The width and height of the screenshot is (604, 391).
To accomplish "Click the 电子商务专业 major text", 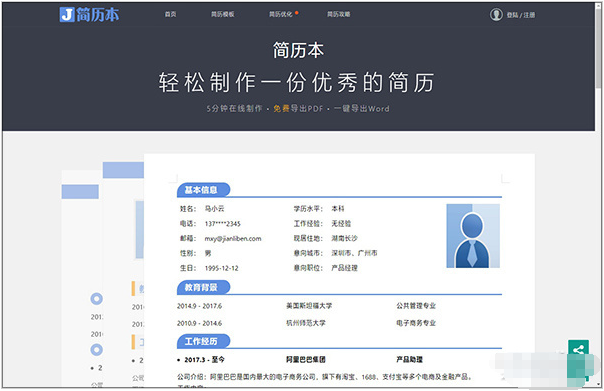I will [416, 323].
